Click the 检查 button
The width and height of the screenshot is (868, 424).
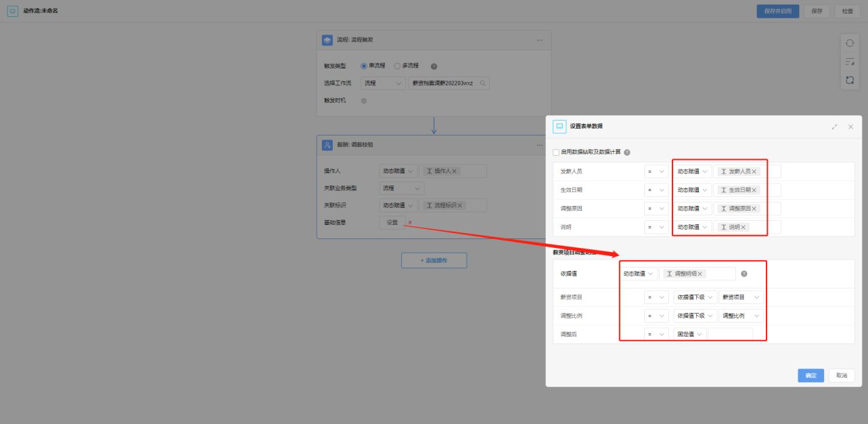click(847, 11)
